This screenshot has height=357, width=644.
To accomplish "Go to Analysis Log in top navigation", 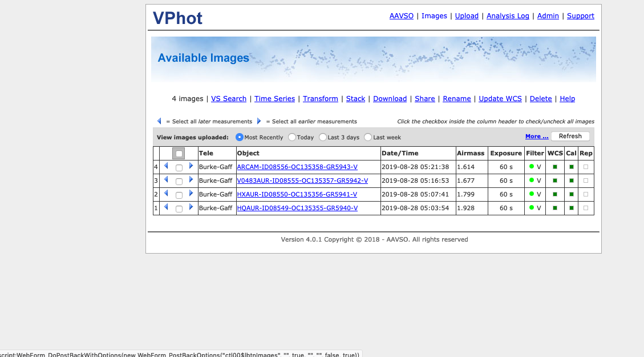I will pos(508,16).
